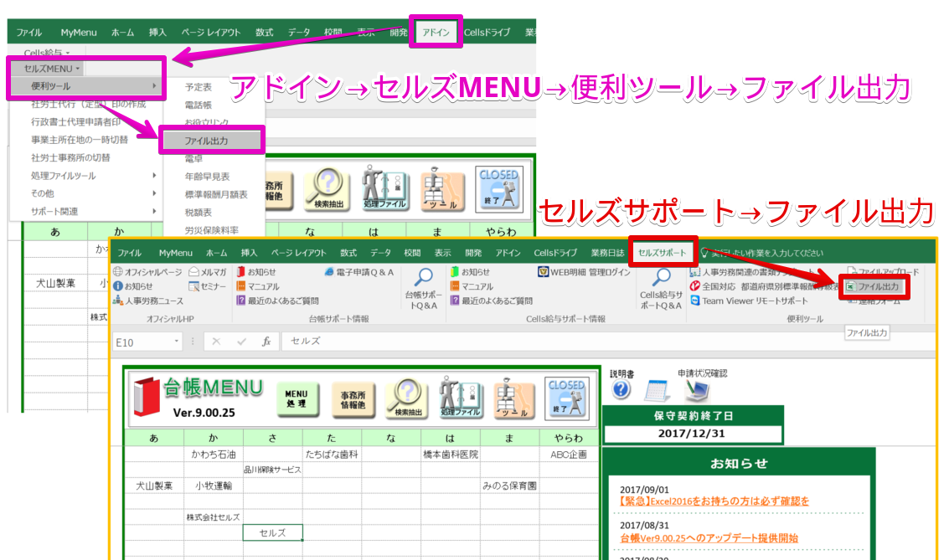Click the fx insert function button

coord(266,341)
